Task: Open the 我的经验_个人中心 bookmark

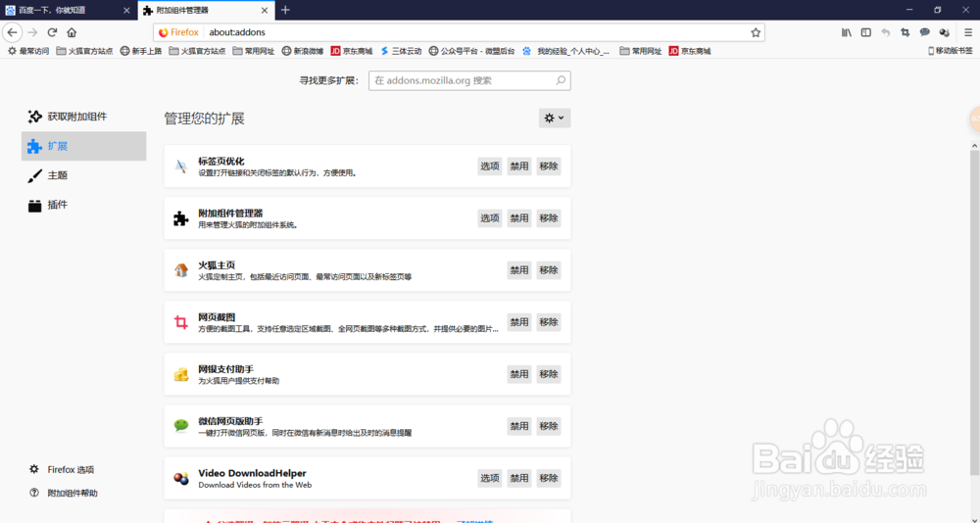Action: click(566, 51)
